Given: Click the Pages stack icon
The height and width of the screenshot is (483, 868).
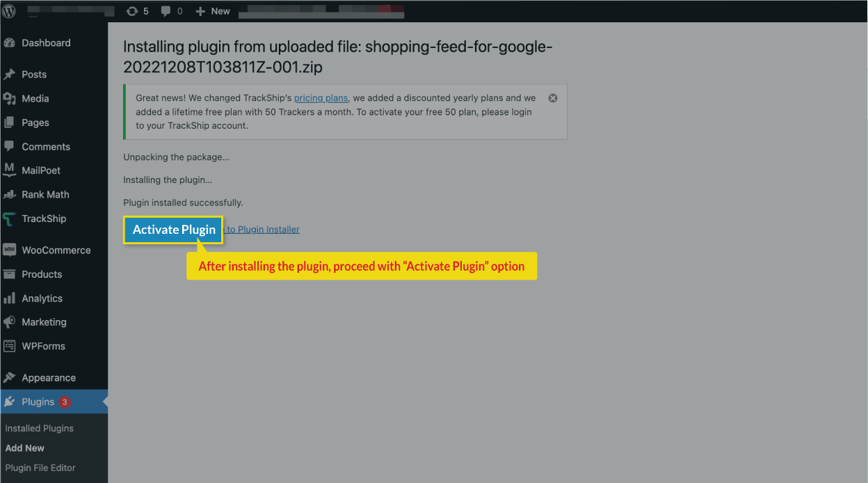Looking at the screenshot, I should tap(9, 122).
